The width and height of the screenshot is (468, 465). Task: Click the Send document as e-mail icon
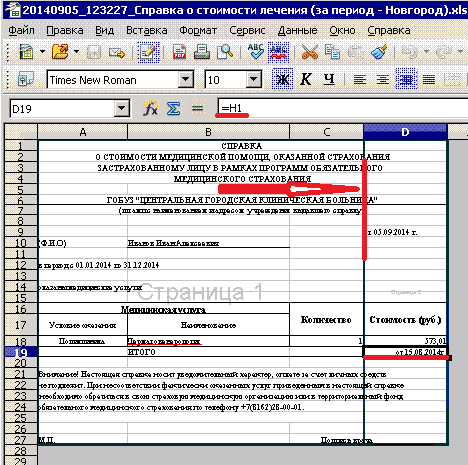pos(117,53)
